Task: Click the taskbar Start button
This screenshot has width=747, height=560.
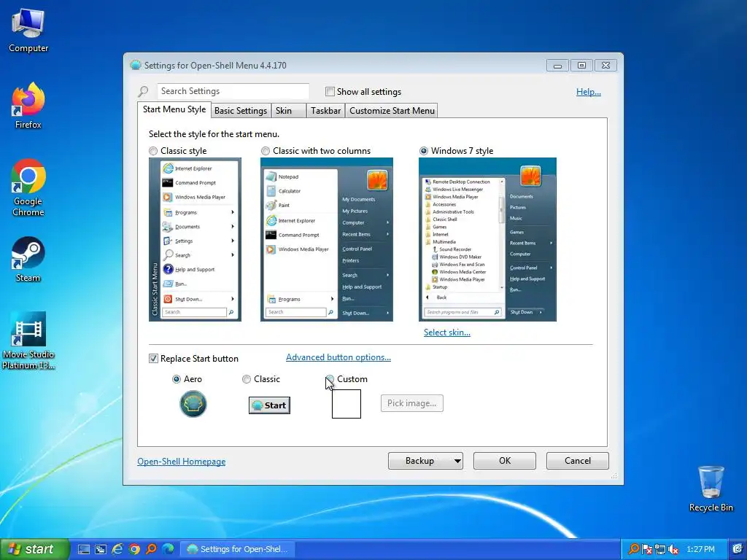Action: coord(34,549)
